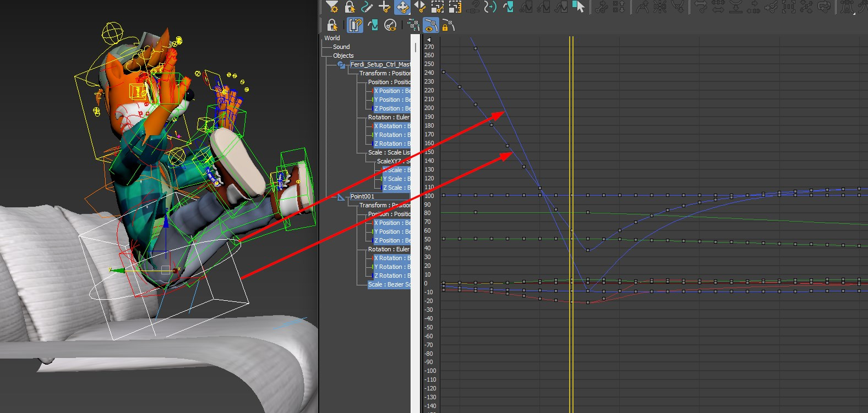Screen dimensions: 868x413
Task: Select Y Rotation under Point001
Action: click(x=392, y=267)
